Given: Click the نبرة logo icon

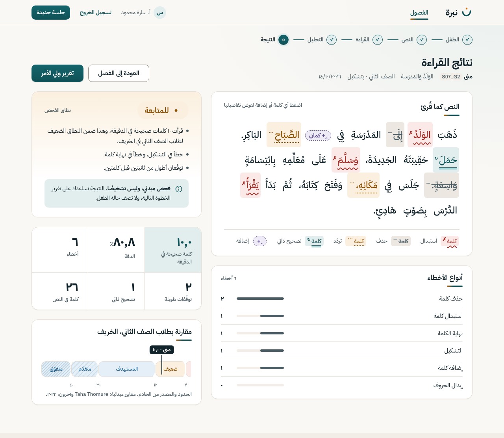Looking at the screenshot, I should pyautogui.click(x=467, y=12).
